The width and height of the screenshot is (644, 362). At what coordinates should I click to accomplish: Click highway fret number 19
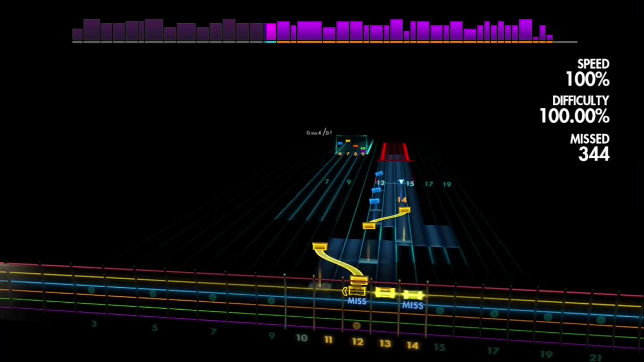point(447,185)
